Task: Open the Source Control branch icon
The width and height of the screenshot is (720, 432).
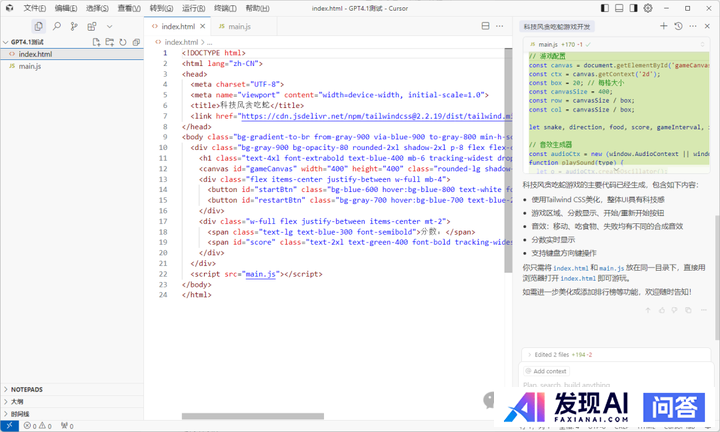Action: tap(74, 27)
